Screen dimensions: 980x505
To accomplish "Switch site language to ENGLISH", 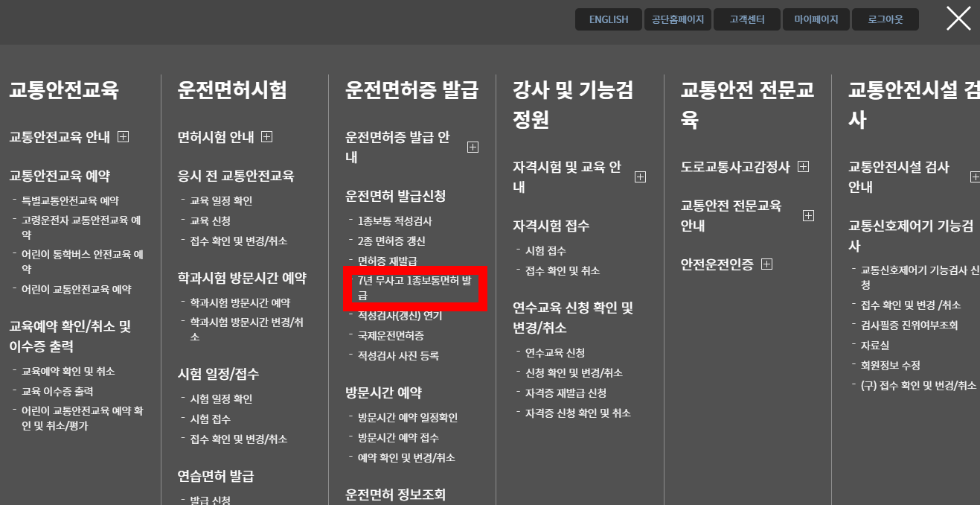I will click(609, 19).
